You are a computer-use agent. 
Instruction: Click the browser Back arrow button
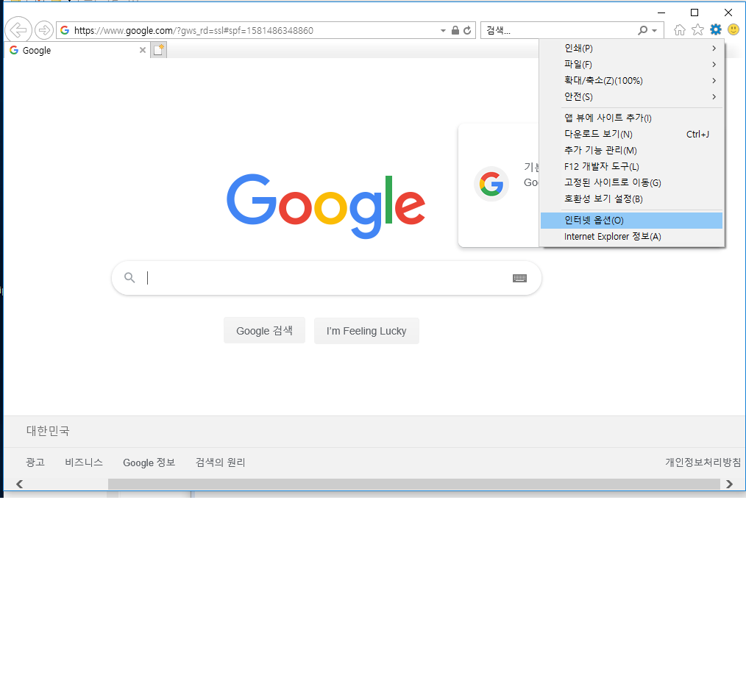coord(18,30)
